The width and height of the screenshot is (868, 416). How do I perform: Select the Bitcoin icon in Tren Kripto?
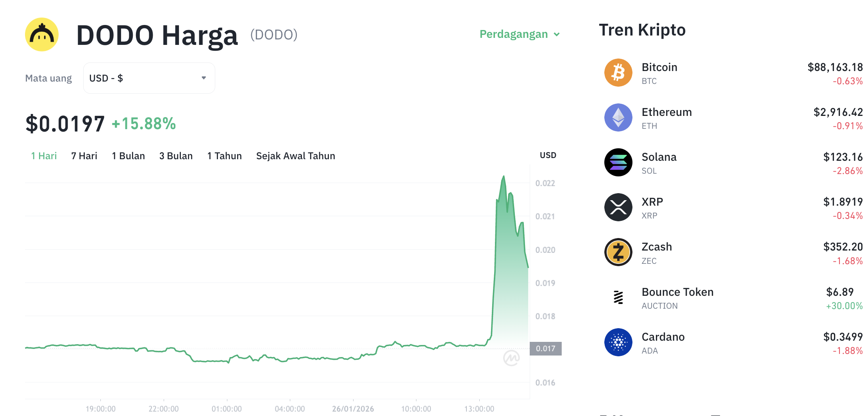618,72
